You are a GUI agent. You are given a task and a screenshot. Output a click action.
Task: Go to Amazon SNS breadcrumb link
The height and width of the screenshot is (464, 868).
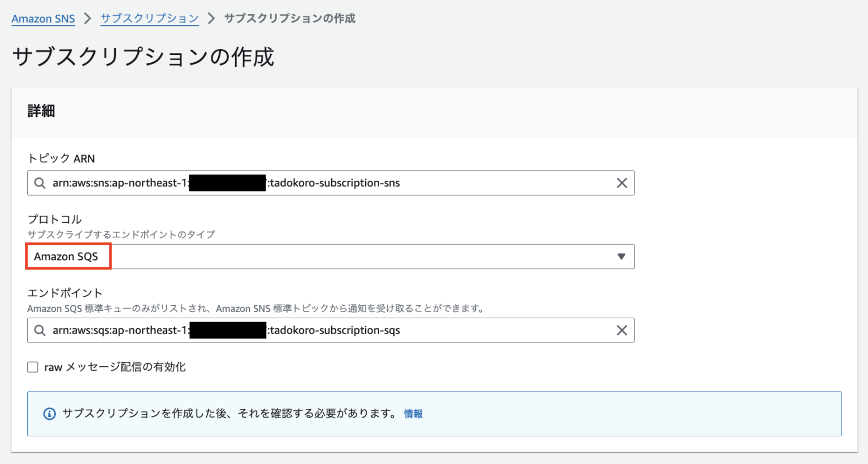(x=43, y=19)
